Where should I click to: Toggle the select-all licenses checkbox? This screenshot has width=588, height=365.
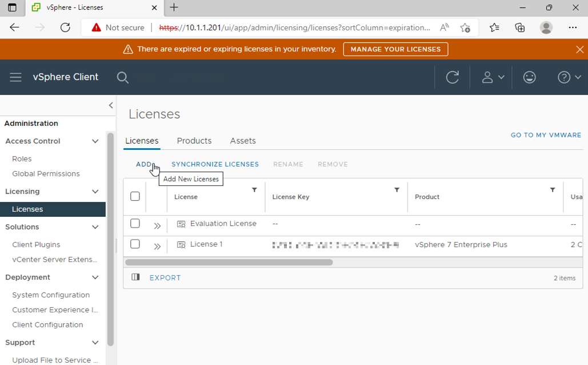coord(135,196)
